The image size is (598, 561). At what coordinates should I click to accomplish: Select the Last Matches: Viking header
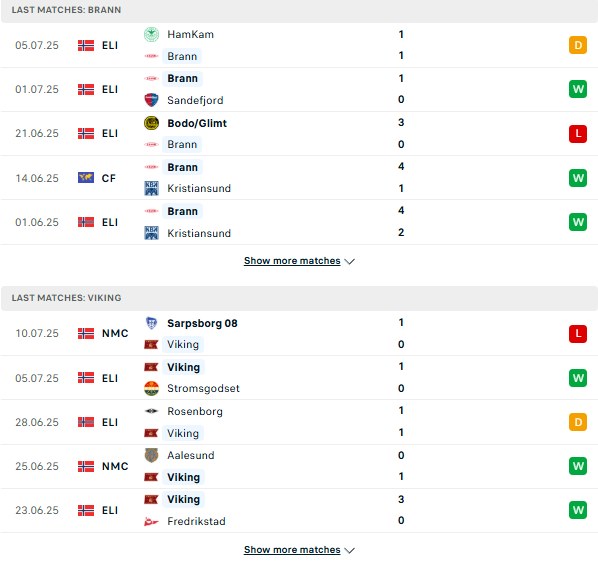[299, 298]
